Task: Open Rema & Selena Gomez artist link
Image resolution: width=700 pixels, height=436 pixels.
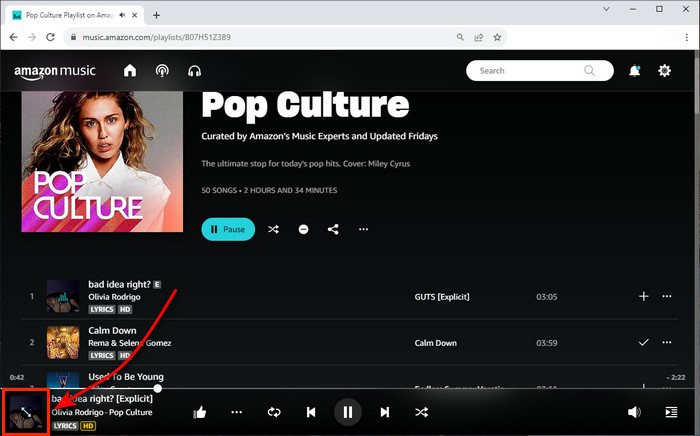Action: pos(130,343)
